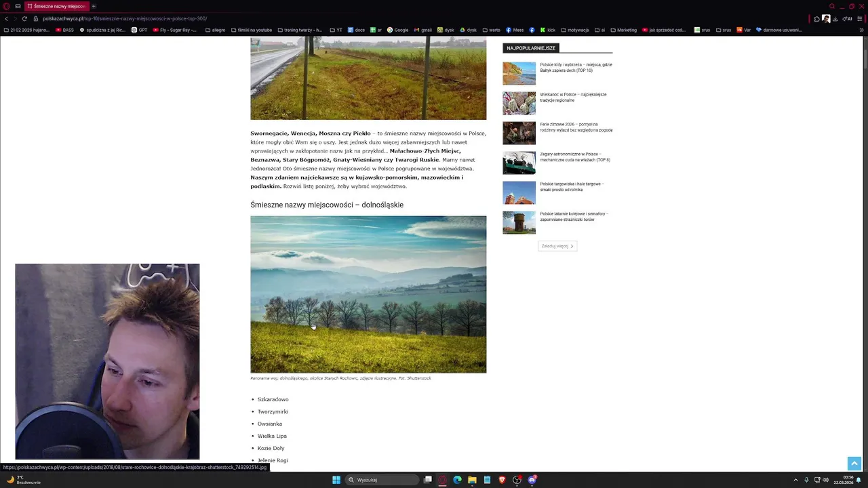This screenshot has width=868, height=488.
Task: Open Microsoft Edge taskbar icon
Action: pos(457,480)
